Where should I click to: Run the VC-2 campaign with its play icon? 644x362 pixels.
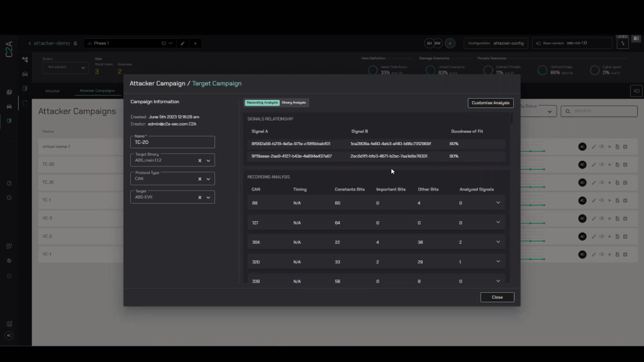[x=609, y=236]
